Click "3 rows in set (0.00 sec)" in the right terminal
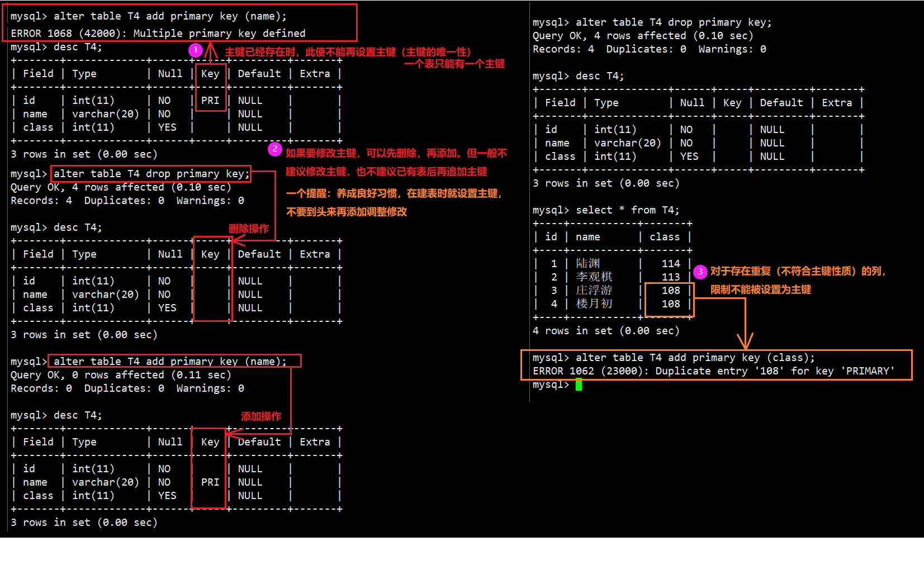 [x=606, y=183]
